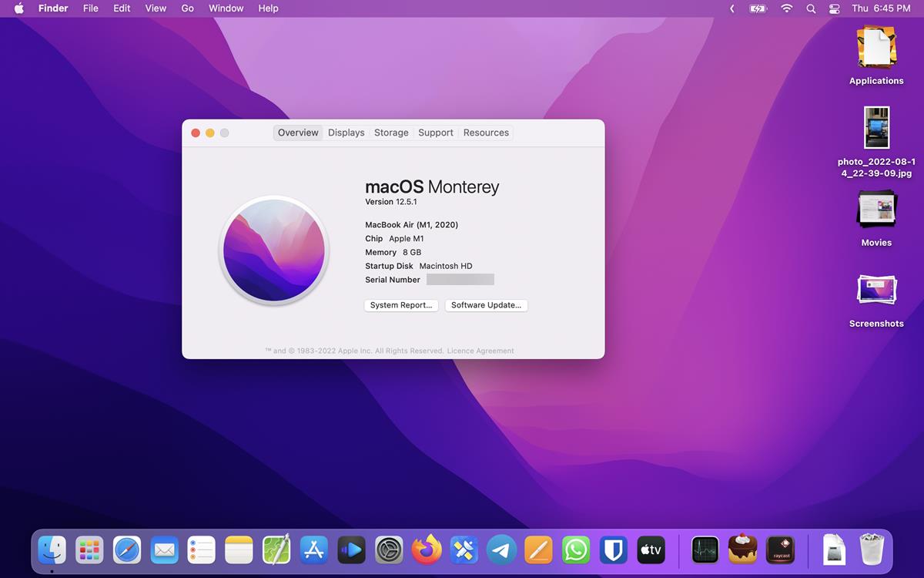Screen dimensions: 924x578
Task: Switch to the Resources tab
Action: pos(486,133)
